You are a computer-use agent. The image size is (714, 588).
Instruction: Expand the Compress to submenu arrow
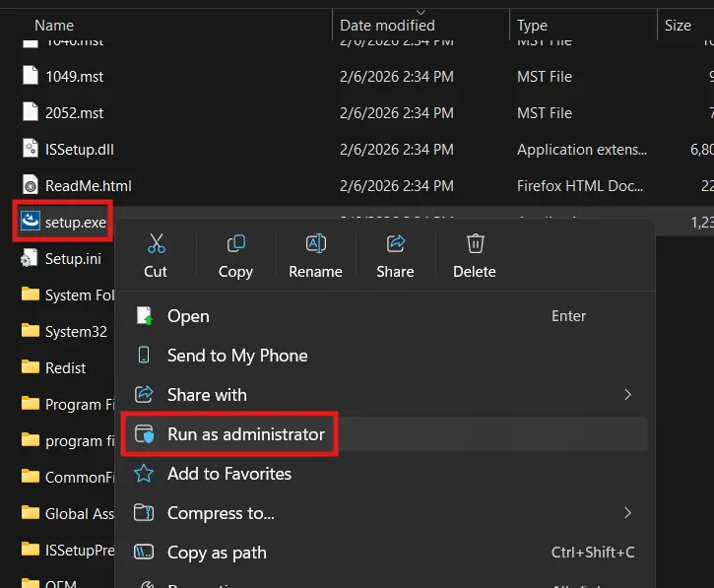click(627, 513)
